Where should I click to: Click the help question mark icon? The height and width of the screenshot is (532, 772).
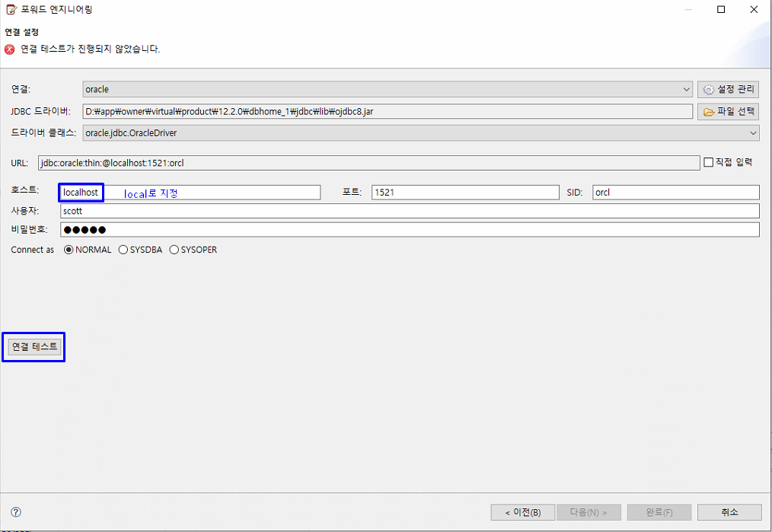coord(16,511)
